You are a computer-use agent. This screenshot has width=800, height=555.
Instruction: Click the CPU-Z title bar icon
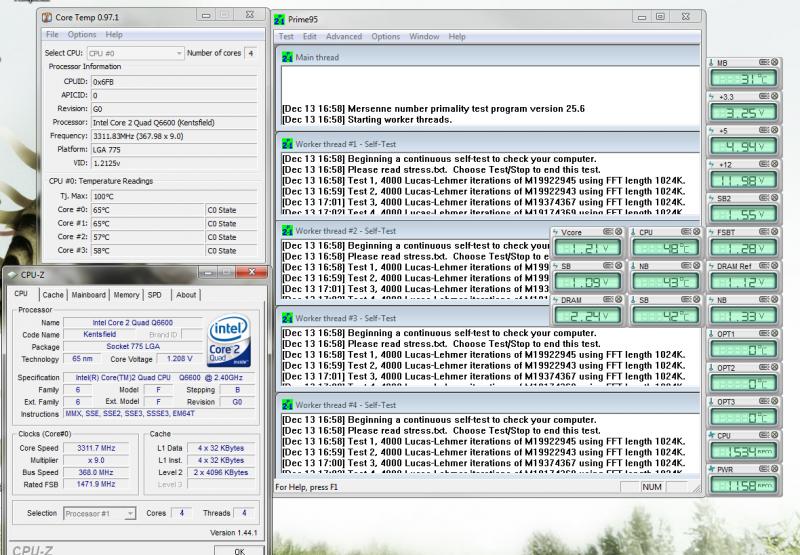pyautogui.click(x=12, y=275)
